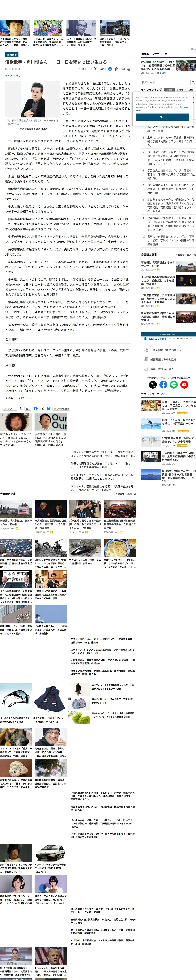
Task: Click device icon next to 産経新聞電子版のお申し込み
Action: pyautogui.click(x=146, y=350)
